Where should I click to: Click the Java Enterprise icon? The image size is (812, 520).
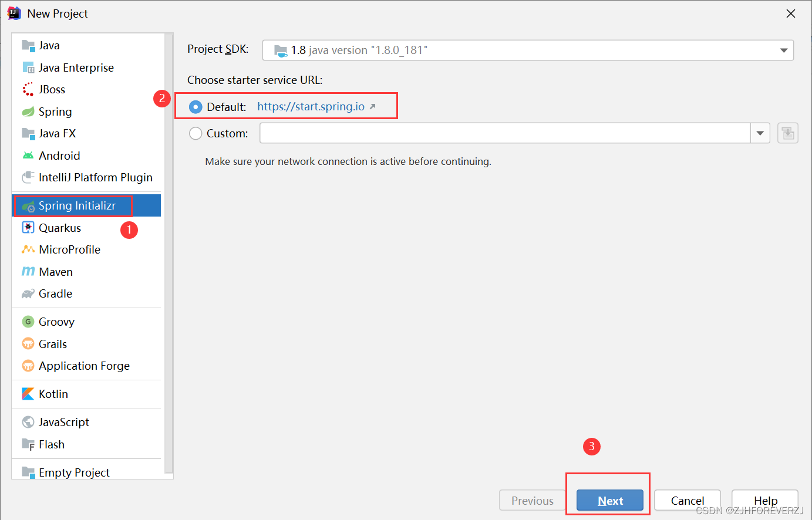(x=28, y=67)
